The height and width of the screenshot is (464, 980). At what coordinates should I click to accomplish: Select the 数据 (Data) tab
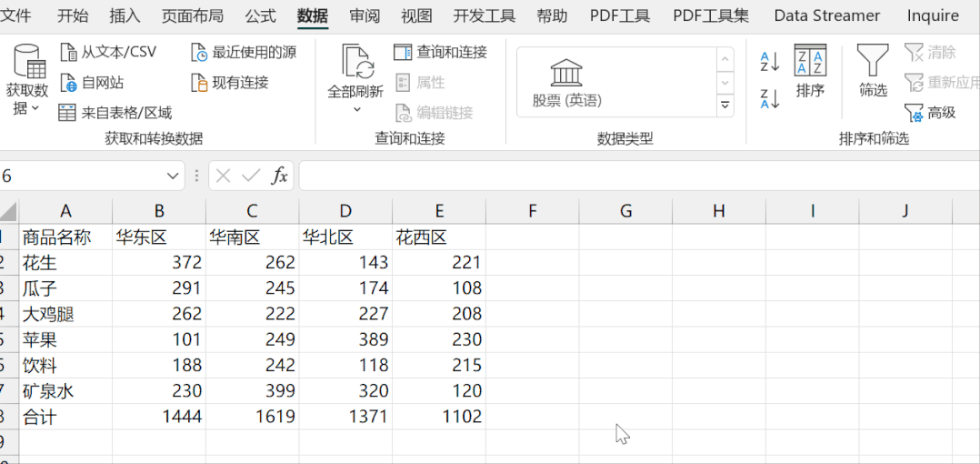tap(313, 16)
